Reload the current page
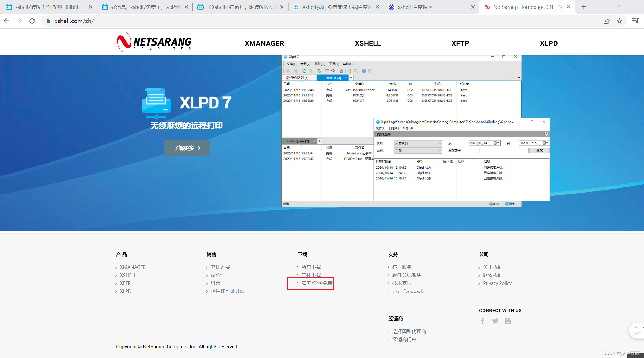Viewport: 644px width, 358px height. point(32,21)
